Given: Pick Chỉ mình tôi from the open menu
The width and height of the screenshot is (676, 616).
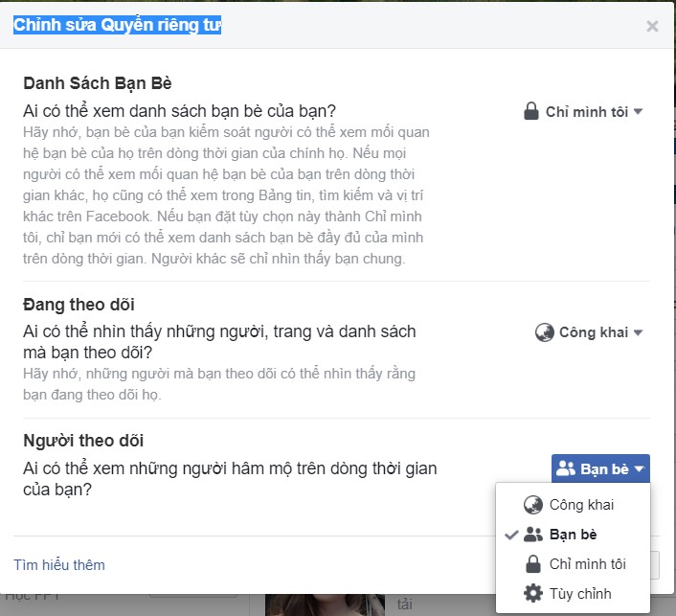Looking at the screenshot, I should click(573, 564).
